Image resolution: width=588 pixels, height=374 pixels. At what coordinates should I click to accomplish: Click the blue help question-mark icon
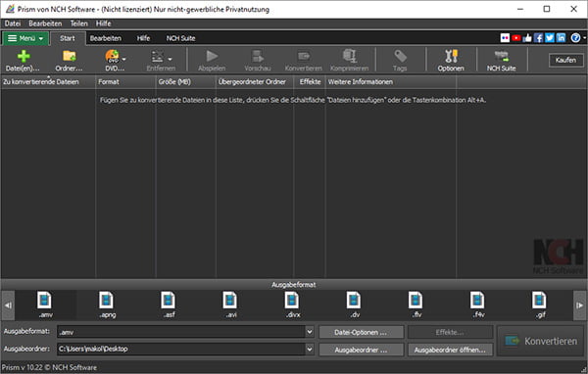(x=575, y=38)
